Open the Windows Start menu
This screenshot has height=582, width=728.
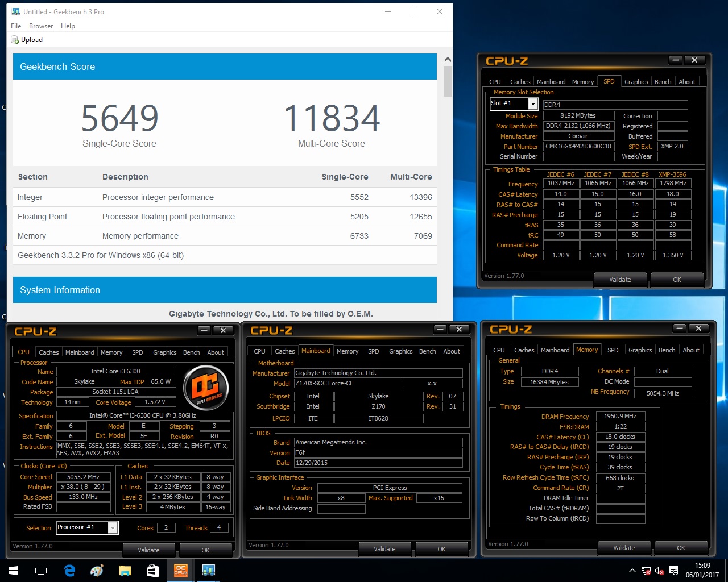point(14,571)
